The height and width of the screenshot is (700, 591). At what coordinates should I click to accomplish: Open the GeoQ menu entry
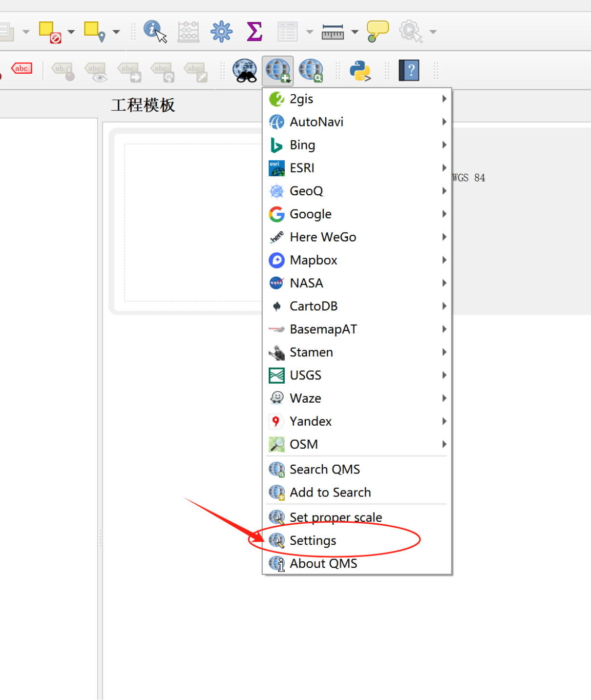(x=357, y=191)
